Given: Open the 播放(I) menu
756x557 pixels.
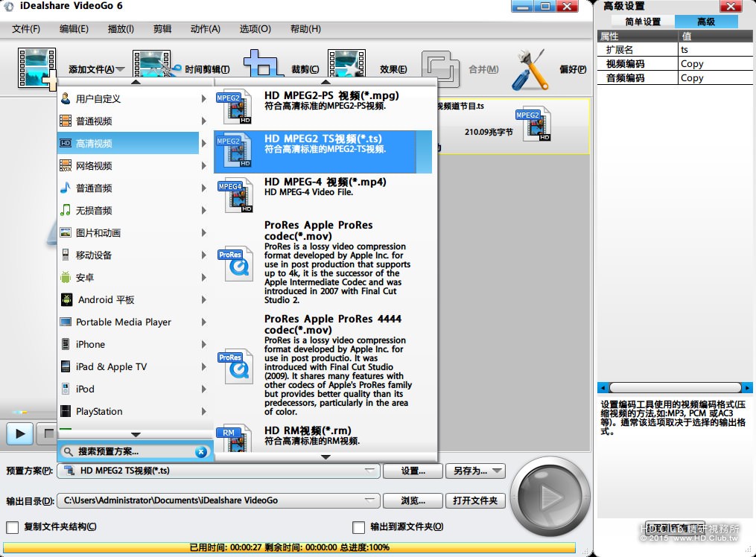Looking at the screenshot, I should tap(121, 29).
